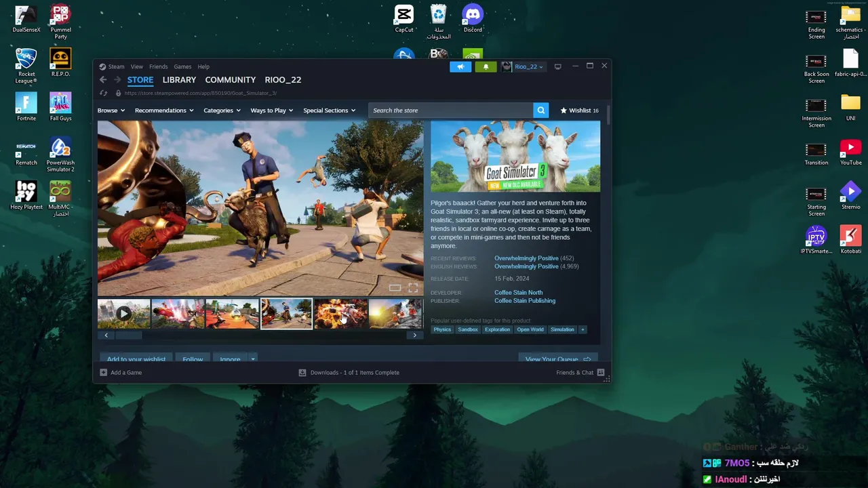Open Steam announcements megaphone button
The width and height of the screenshot is (868, 488).
460,66
